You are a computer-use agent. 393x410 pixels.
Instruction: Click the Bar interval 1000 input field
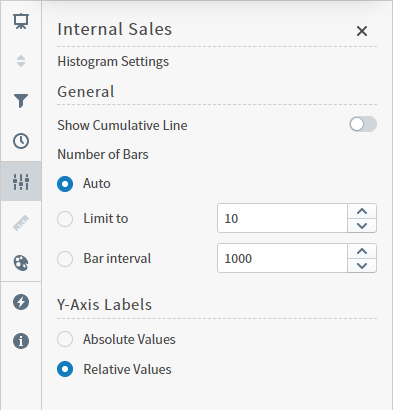(x=282, y=258)
